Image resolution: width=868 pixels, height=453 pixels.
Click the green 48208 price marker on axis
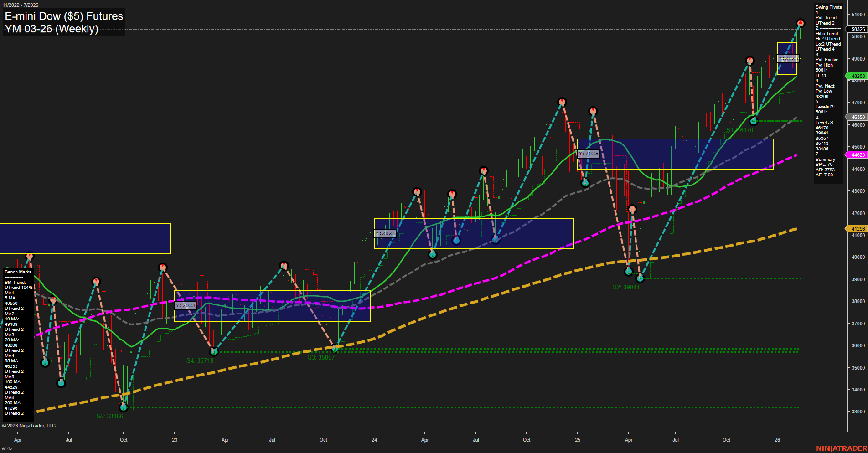[x=857, y=76]
